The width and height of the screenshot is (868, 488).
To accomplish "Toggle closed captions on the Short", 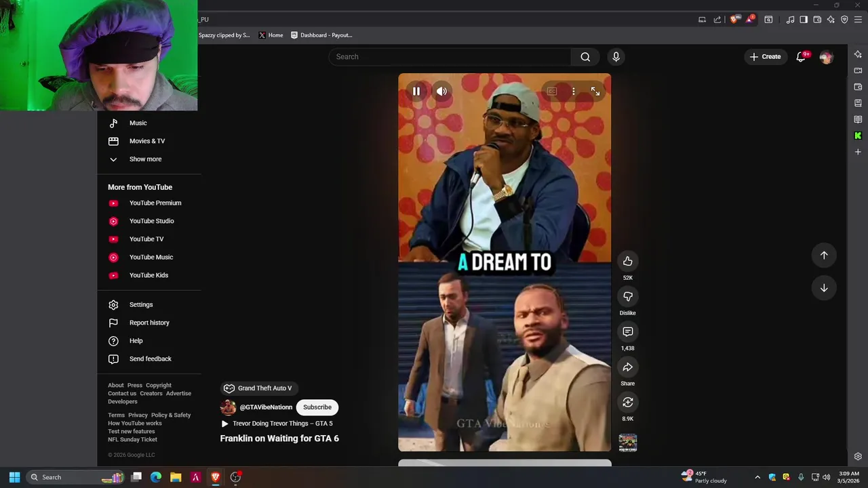I will coord(552,91).
